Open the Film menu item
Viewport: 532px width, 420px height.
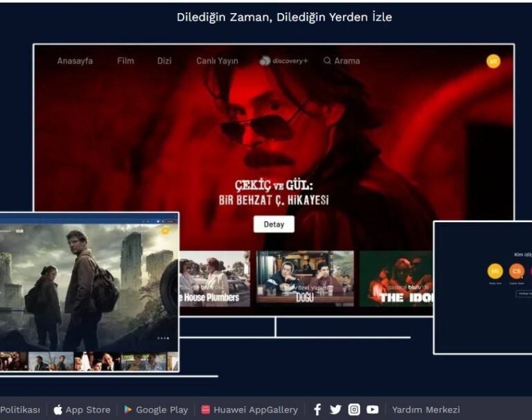(125, 61)
